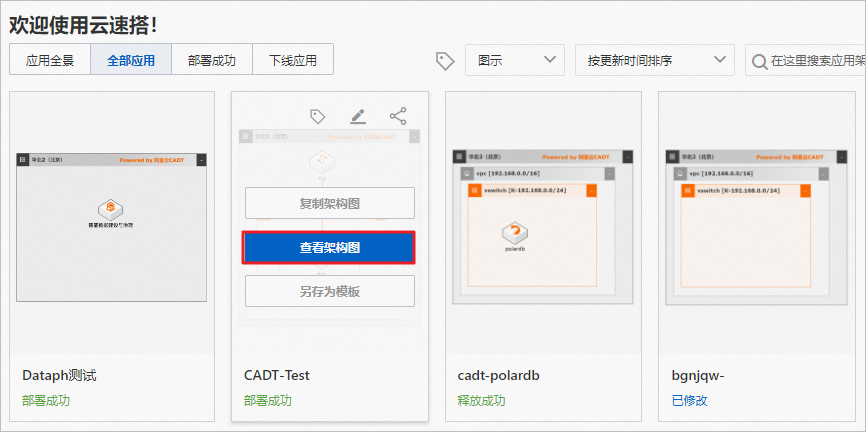866x432 pixels.
Task: Click the 另存为模板 button
Action: (x=330, y=291)
